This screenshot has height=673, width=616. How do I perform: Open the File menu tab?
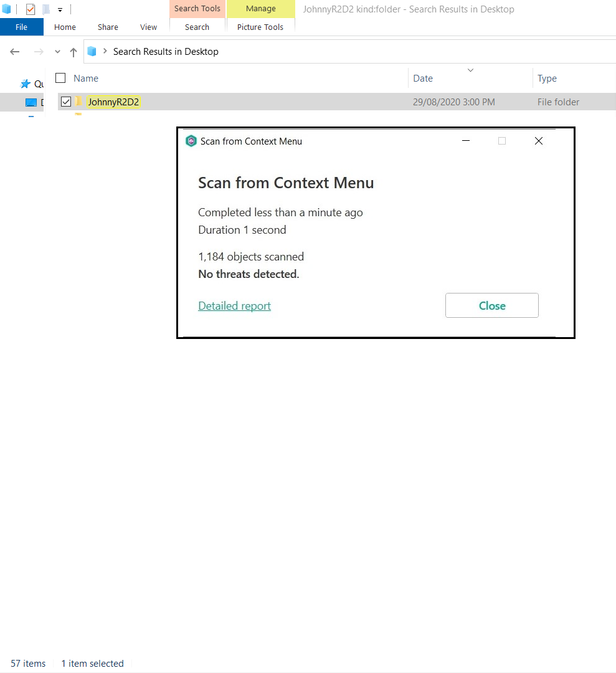pos(21,27)
